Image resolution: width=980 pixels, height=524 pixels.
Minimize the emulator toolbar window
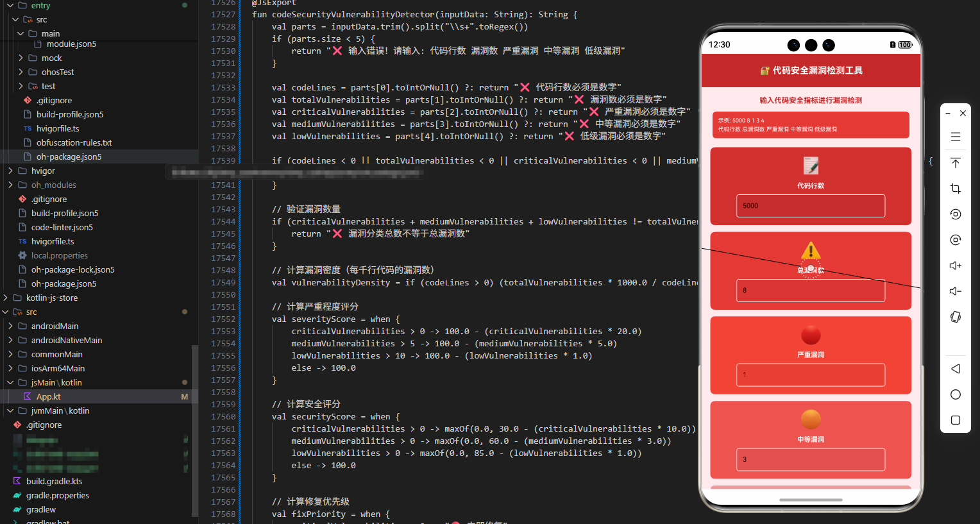pos(947,114)
